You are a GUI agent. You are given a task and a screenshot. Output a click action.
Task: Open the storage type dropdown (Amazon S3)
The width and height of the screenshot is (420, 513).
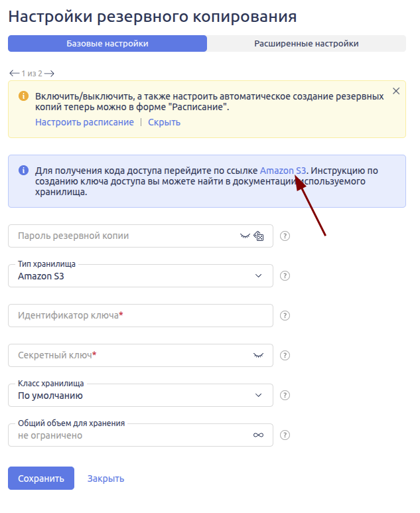coord(141,276)
